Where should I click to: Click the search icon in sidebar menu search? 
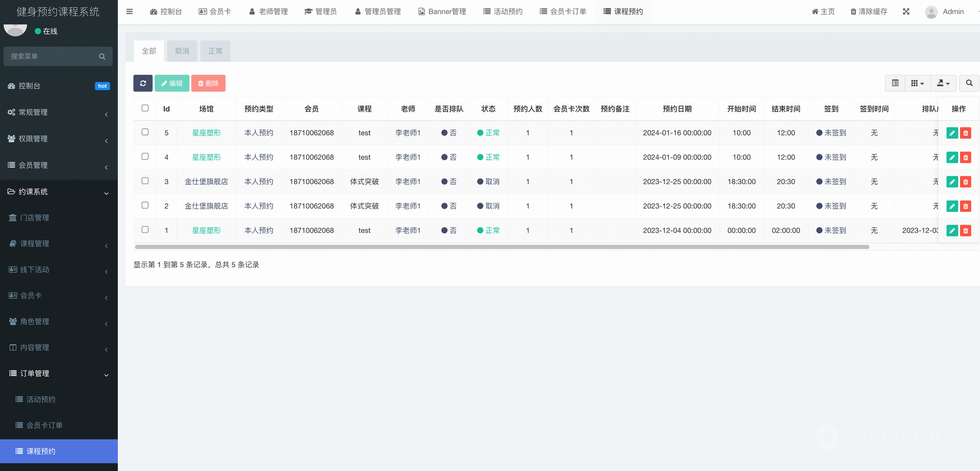(102, 57)
